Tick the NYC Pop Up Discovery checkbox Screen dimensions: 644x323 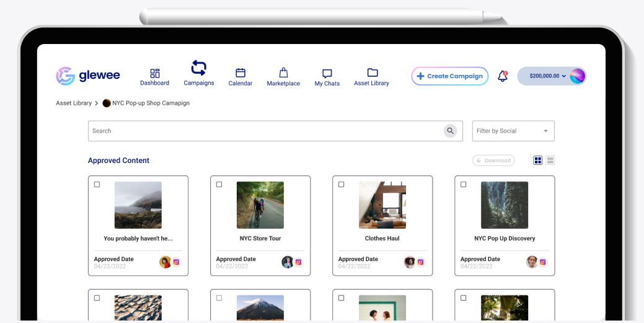[463, 185]
